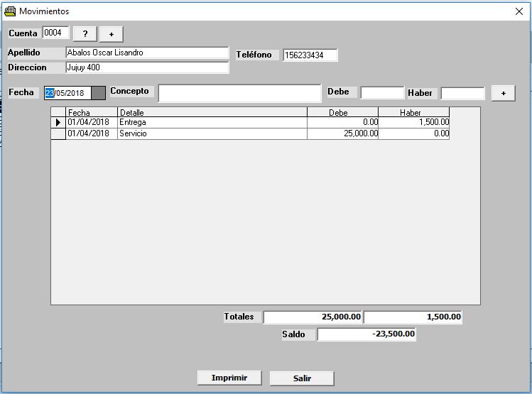Select the row indicator arrow for Entrega
532x394 pixels.
click(58, 122)
